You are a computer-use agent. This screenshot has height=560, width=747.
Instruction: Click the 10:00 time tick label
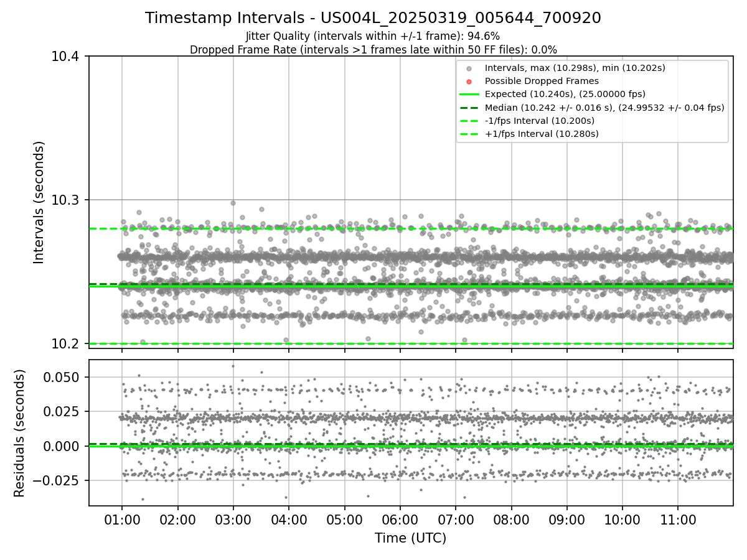(x=622, y=519)
